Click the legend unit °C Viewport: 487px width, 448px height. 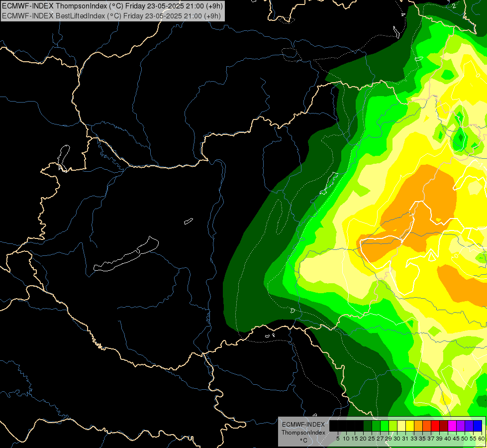304,441
